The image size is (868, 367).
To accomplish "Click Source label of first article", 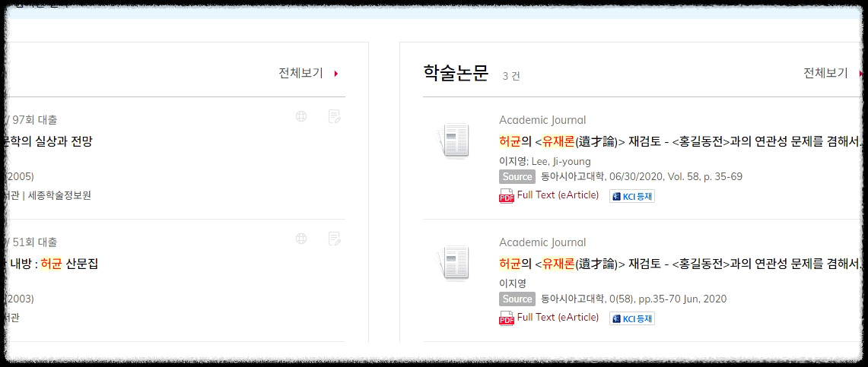I will [x=517, y=177].
